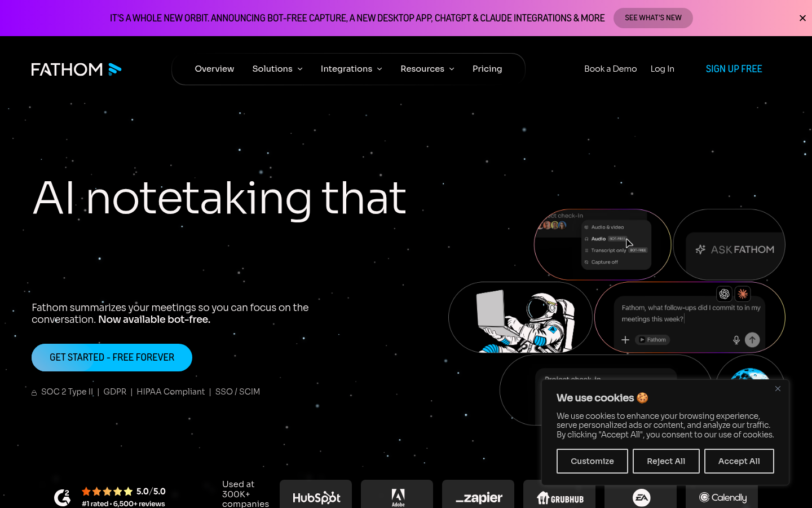Click the SEE WHAT'S NEW button
The height and width of the screenshot is (508, 812).
coord(653,18)
